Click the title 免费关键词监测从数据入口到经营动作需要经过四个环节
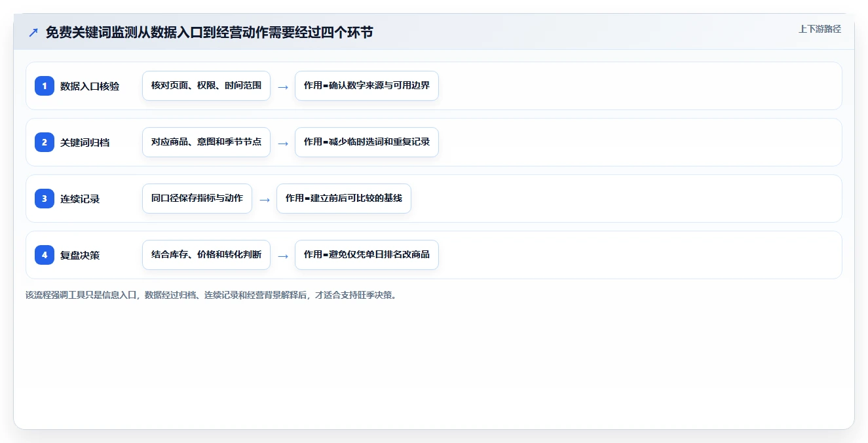This screenshot has height=443, width=868. 209,32
